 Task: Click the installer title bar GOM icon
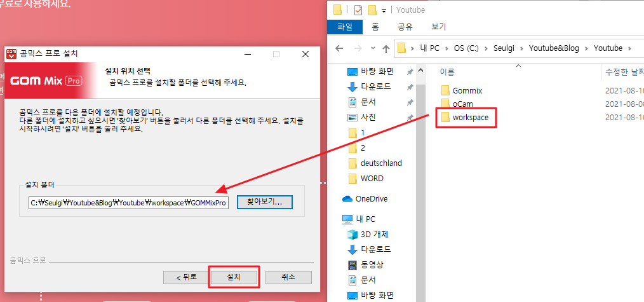13,53
